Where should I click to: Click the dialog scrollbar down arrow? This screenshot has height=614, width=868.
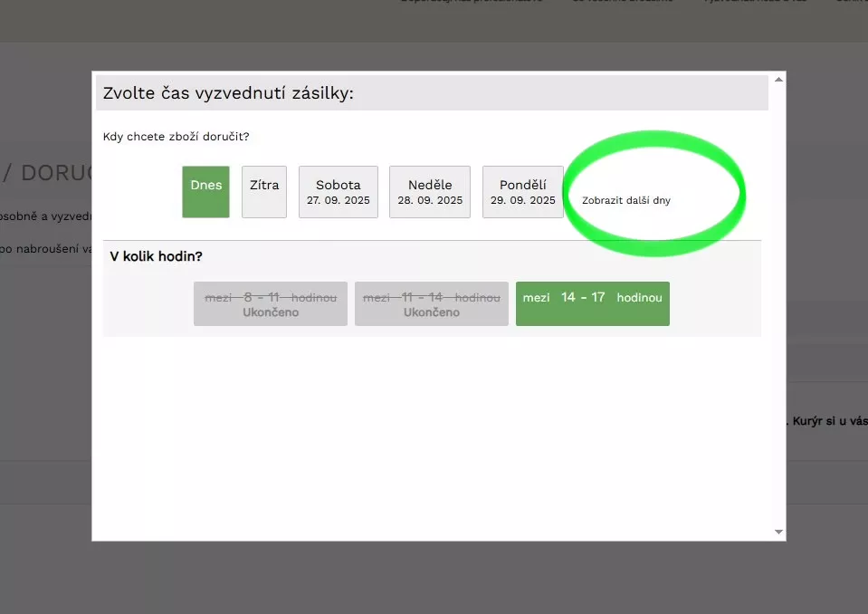coord(779,532)
